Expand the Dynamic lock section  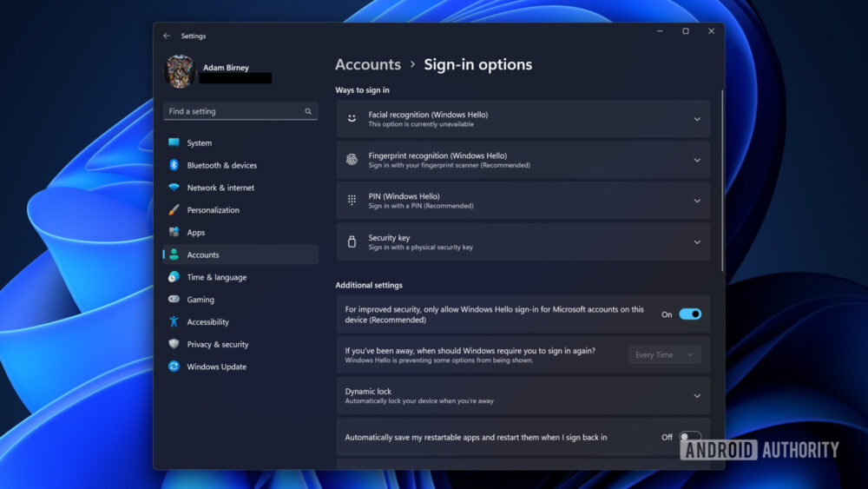tap(696, 396)
